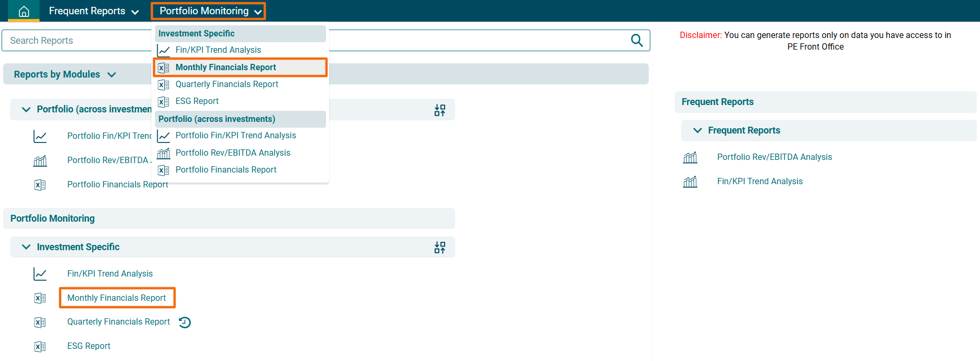Click sort icon in Investment Specific header
The width and height of the screenshot is (980, 361).
439,248
